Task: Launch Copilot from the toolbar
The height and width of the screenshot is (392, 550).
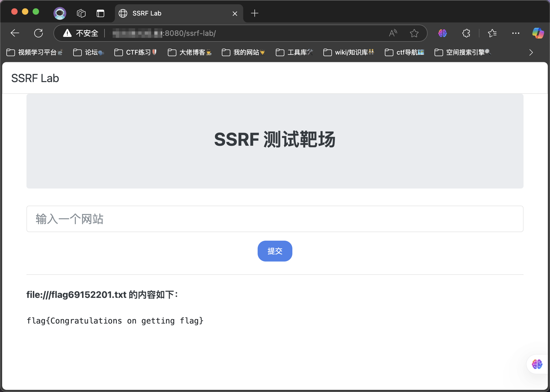Action: pyautogui.click(x=538, y=33)
